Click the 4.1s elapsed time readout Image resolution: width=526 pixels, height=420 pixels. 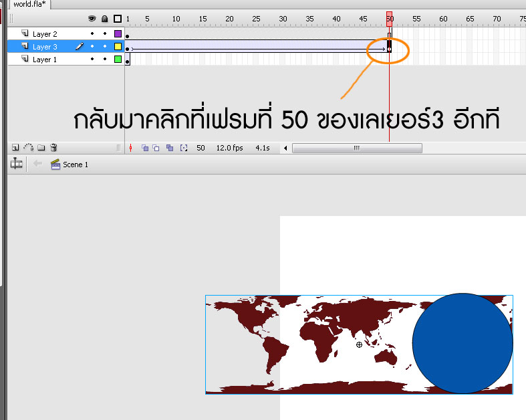click(263, 148)
